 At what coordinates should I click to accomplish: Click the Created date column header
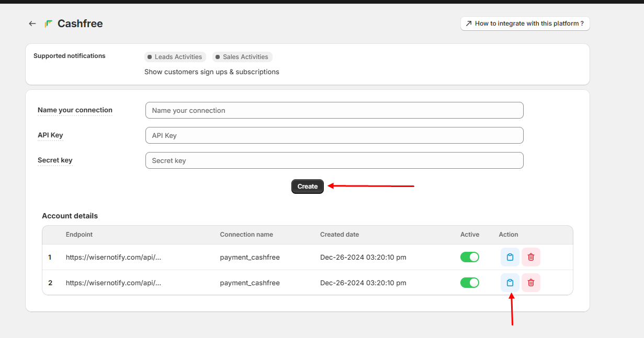[x=340, y=235]
